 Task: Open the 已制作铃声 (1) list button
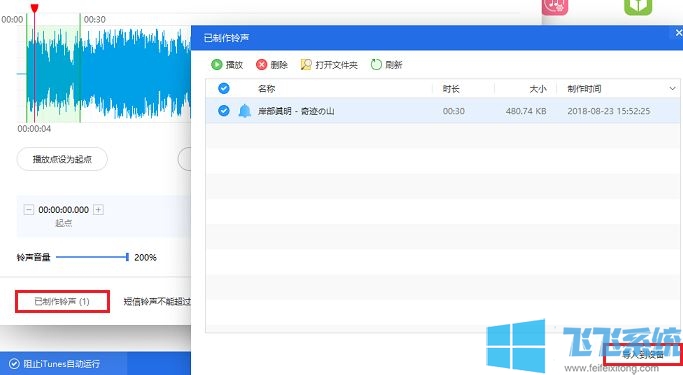(62, 301)
